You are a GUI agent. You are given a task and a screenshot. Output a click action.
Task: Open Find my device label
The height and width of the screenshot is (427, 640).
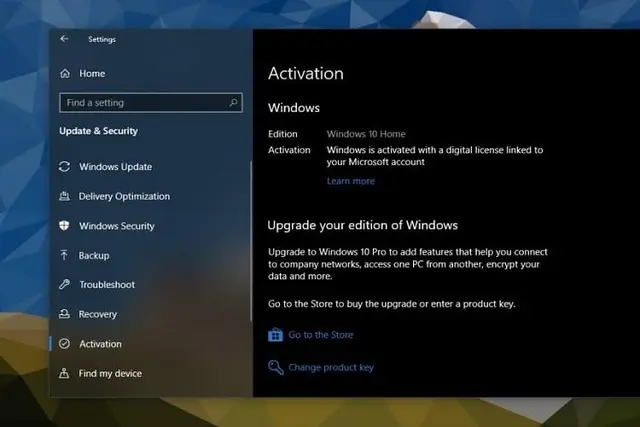pos(110,374)
